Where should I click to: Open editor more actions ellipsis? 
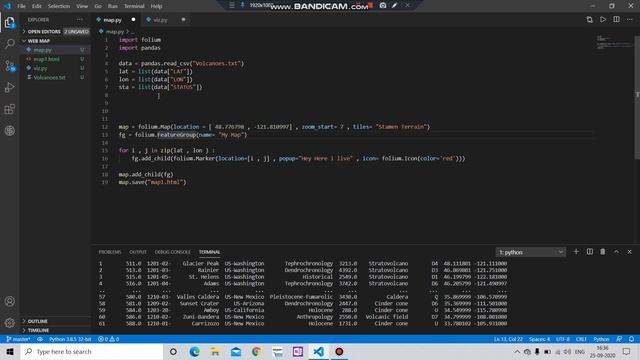[630, 20]
